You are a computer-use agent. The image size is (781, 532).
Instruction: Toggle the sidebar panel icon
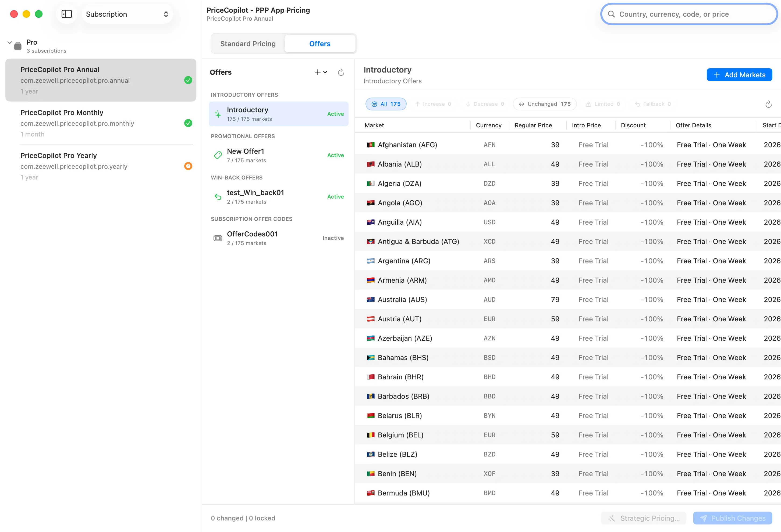(66, 14)
